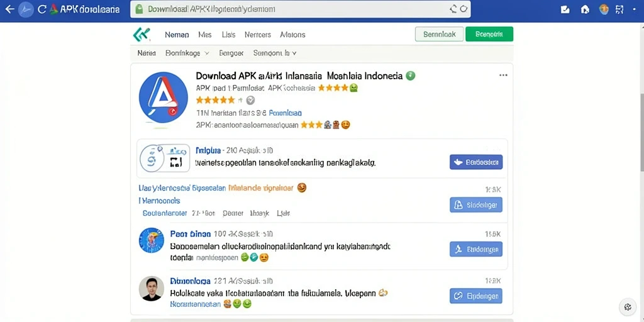This screenshot has width=644, height=322.
Task: Open the three-dot menu on the app card
Action: [x=503, y=75]
